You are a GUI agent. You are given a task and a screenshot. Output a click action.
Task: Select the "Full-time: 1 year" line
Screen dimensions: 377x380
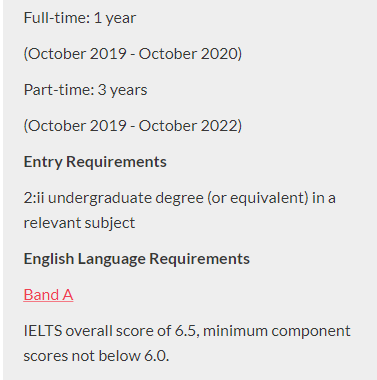click(x=80, y=18)
